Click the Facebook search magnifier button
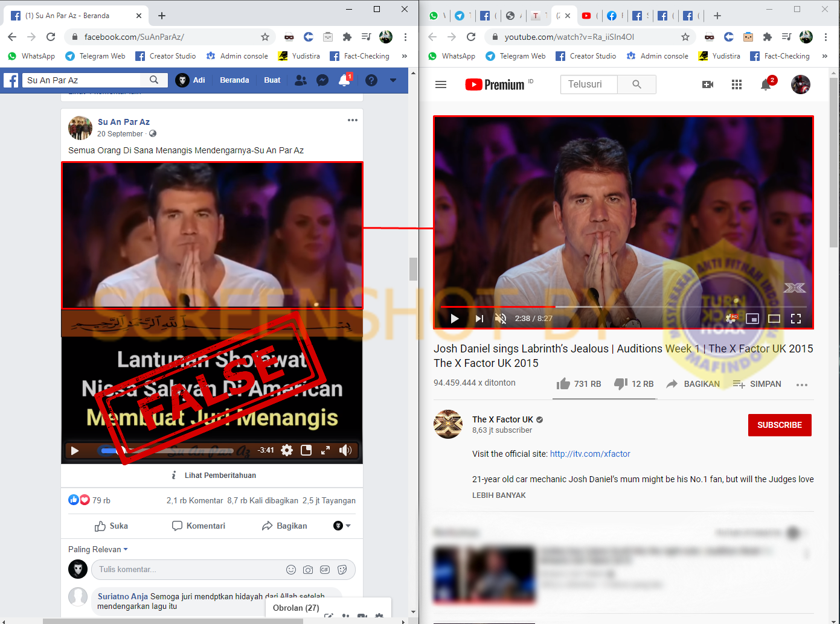Viewport: 840px width, 624px height. pos(154,80)
